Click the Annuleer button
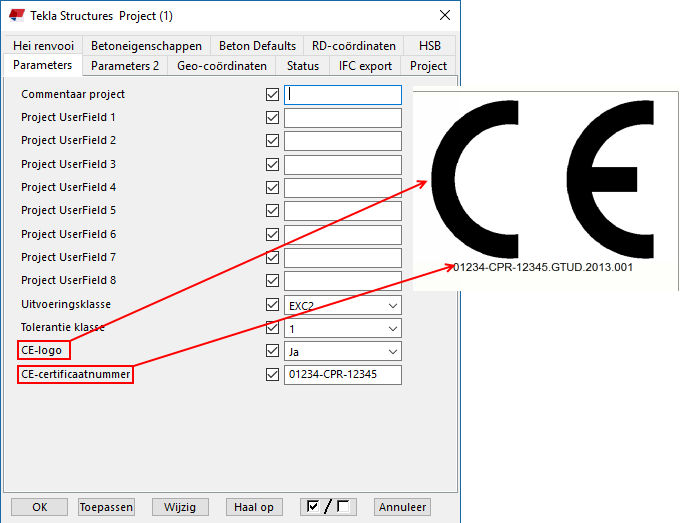The width and height of the screenshot is (680, 523). [x=402, y=507]
